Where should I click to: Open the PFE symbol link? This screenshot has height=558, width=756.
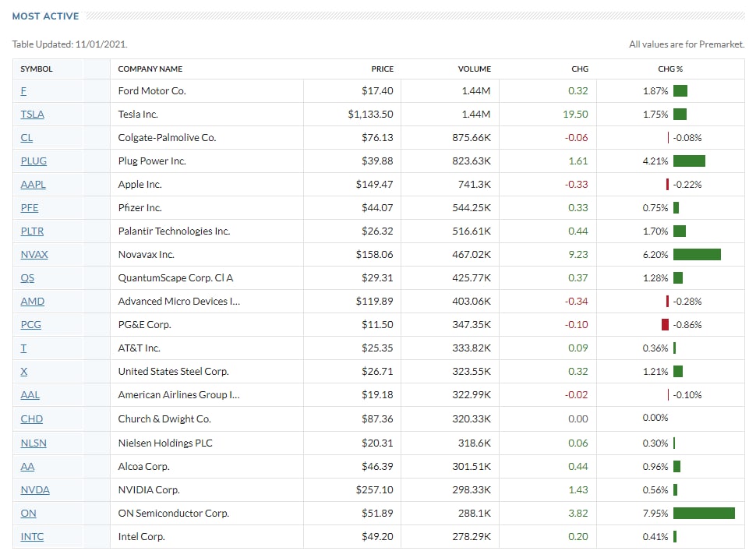(x=30, y=208)
